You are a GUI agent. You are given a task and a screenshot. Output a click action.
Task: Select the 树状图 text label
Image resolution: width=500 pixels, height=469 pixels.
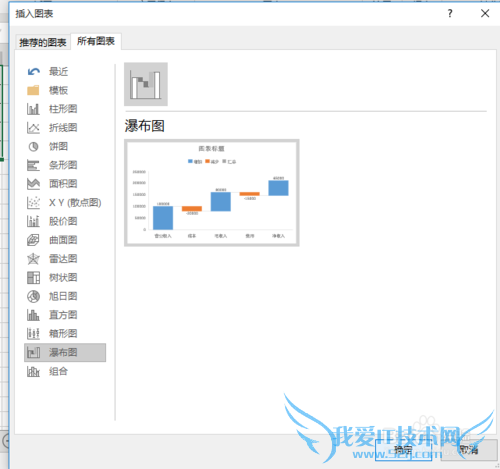tap(63, 277)
